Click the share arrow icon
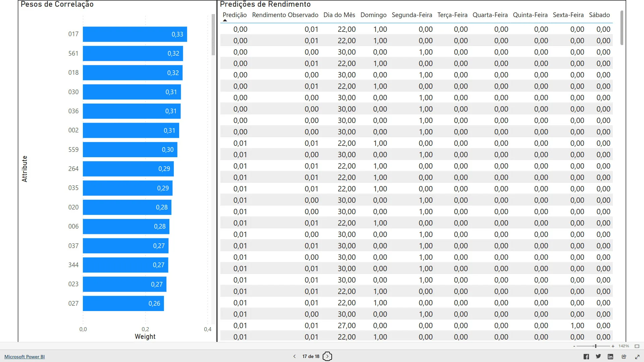 (x=624, y=357)
